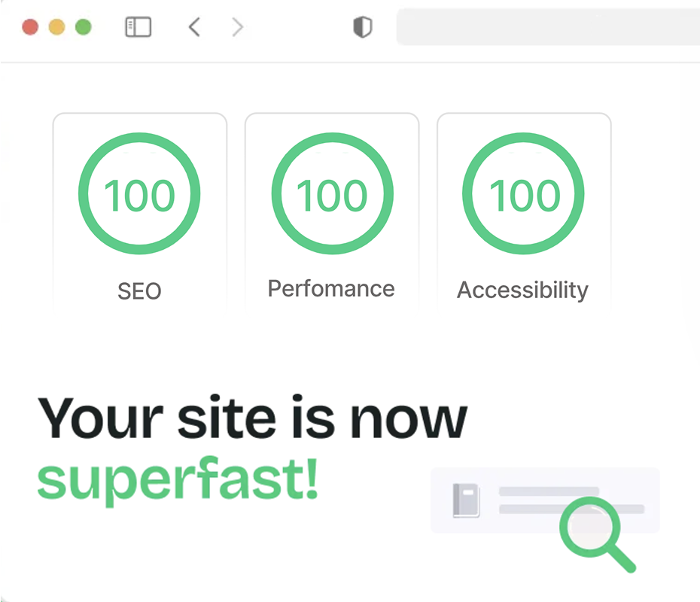
Task: Open the privacy shield report icon
Action: pos(363,28)
